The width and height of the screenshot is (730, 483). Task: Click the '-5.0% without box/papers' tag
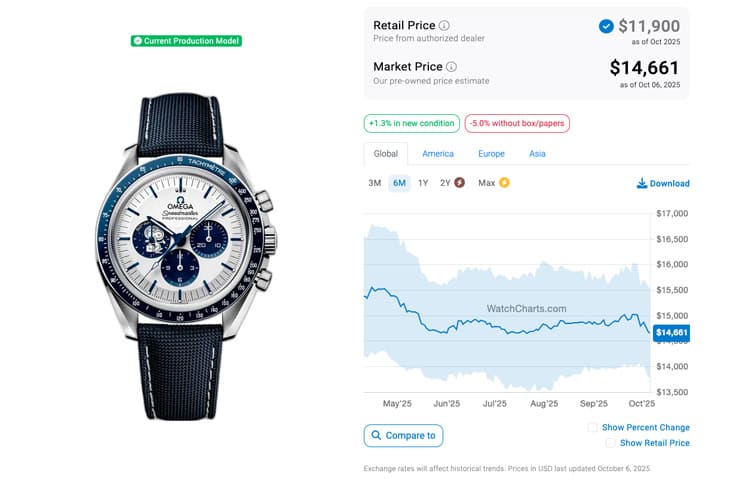517,123
